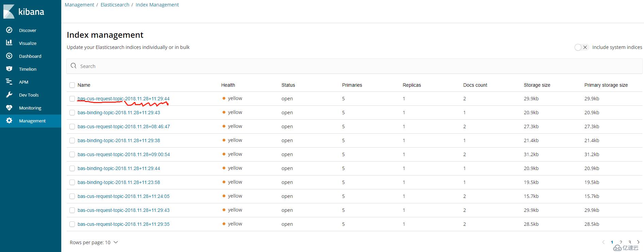644x252 pixels.
Task: Open APM menu item
Action: tap(23, 82)
